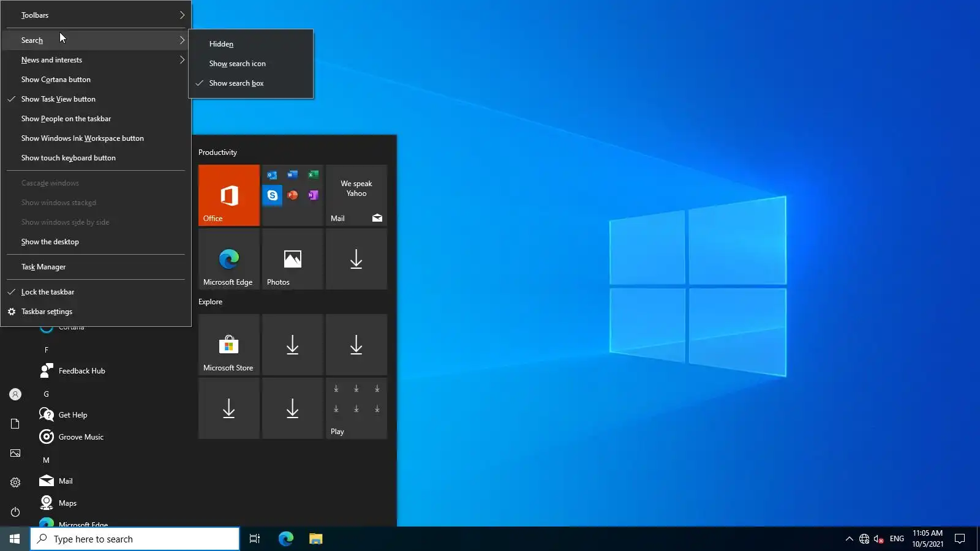Open Taskbar settings
The width and height of the screenshot is (980, 551).
point(96,312)
